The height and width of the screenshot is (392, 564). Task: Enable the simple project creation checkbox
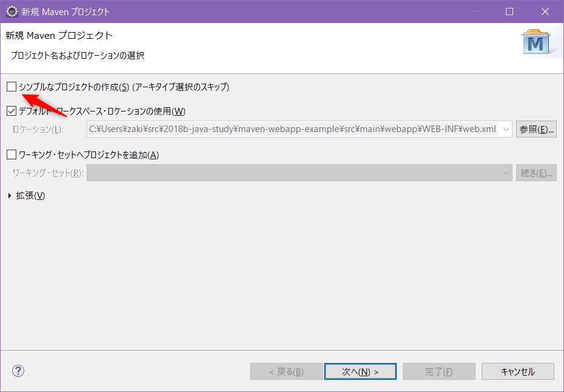[x=12, y=87]
